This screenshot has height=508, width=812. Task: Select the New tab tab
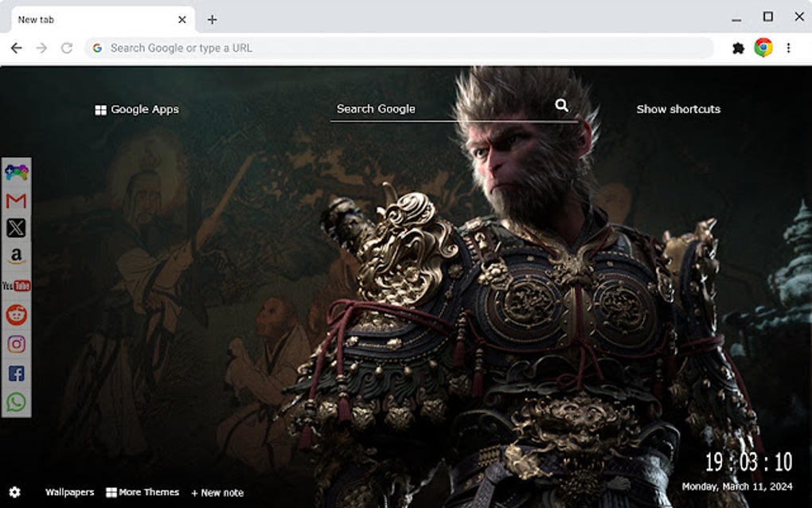103,20
